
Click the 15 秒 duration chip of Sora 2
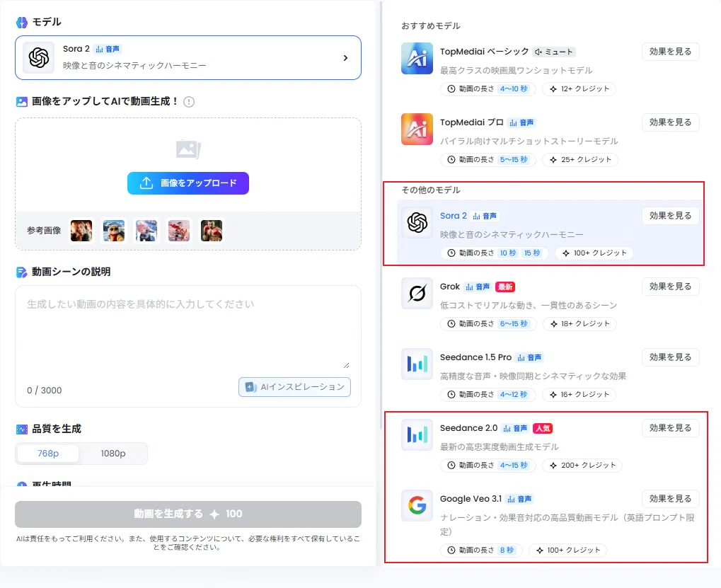coord(532,253)
